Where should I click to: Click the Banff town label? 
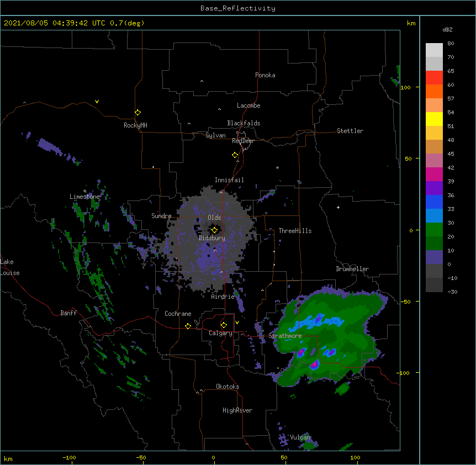click(x=68, y=313)
